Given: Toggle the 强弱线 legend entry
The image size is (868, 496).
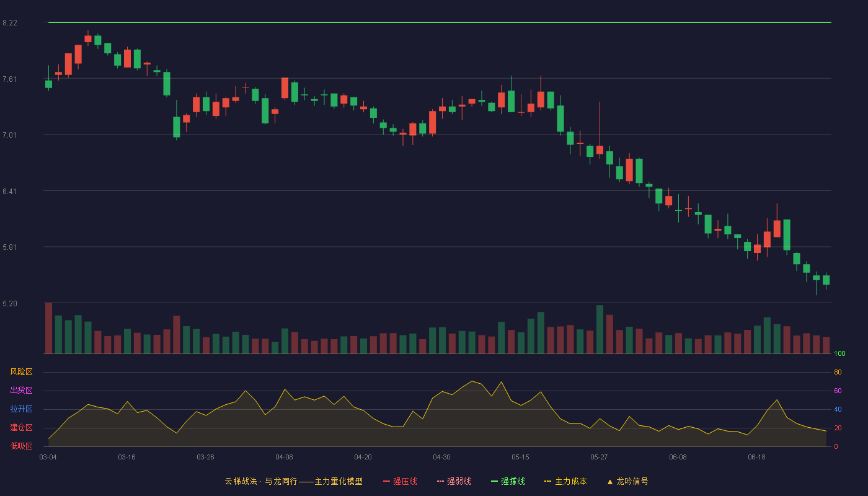Looking at the screenshot, I should tap(454, 481).
